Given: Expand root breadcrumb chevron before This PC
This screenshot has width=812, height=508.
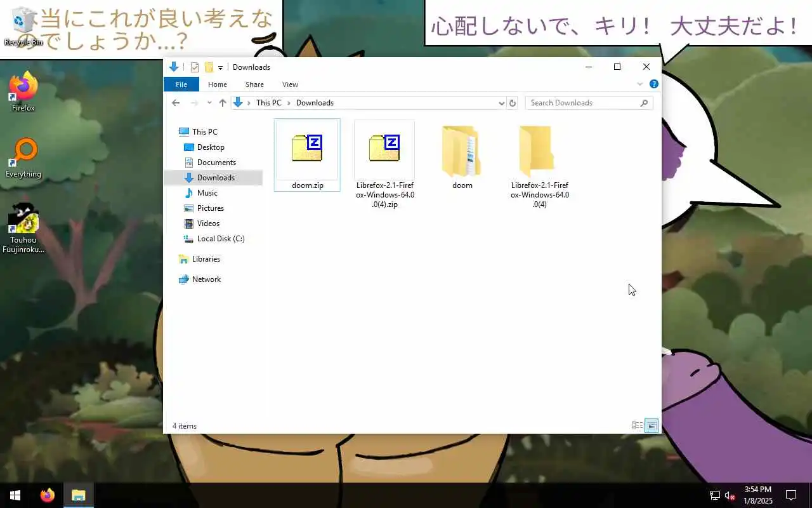Looking at the screenshot, I should pos(249,103).
